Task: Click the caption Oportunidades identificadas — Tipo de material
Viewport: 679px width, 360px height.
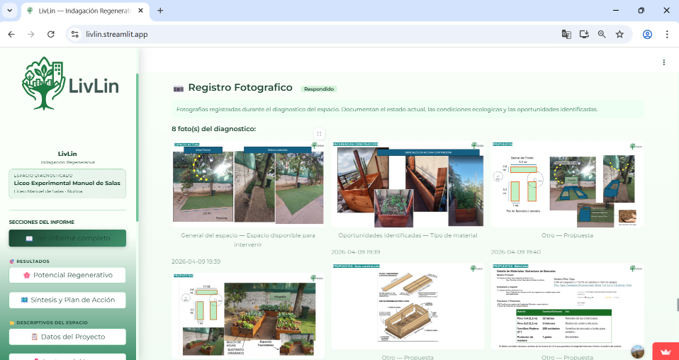Action: [x=408, y=235]
